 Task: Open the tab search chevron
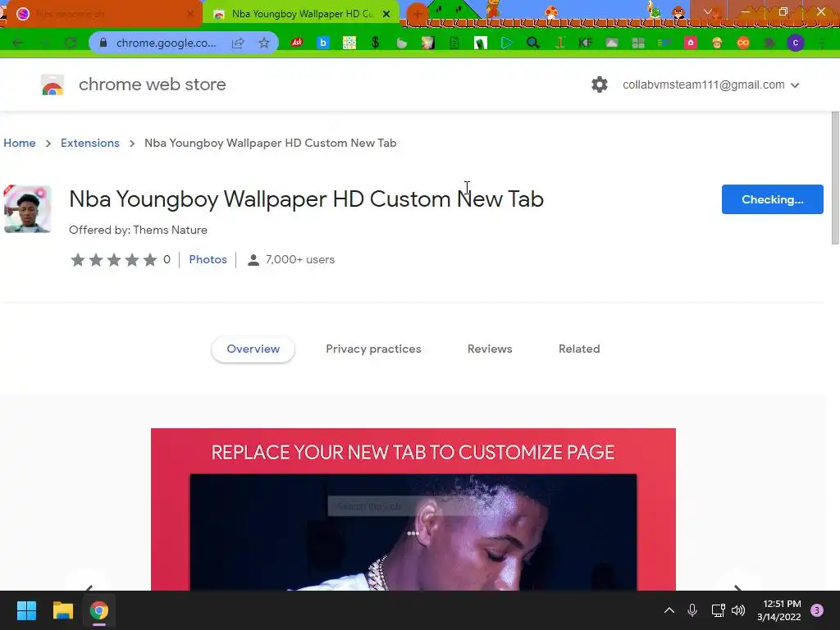tap(708, 11)
